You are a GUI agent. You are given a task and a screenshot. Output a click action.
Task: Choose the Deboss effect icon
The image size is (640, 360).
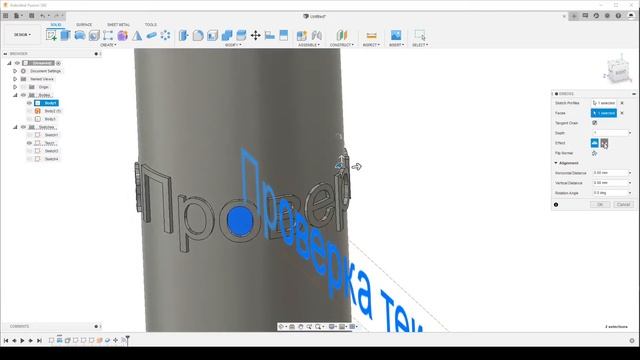tap(604, 143)
